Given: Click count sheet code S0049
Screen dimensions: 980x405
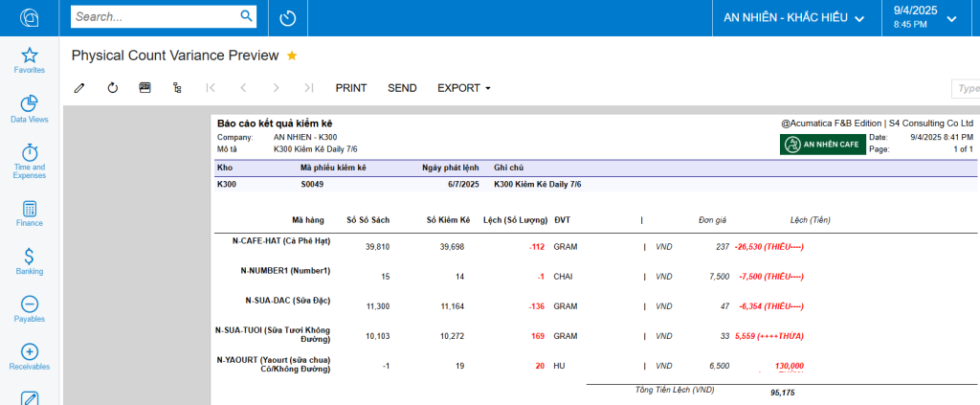Looking at the screenshot, I should point(312,185).
